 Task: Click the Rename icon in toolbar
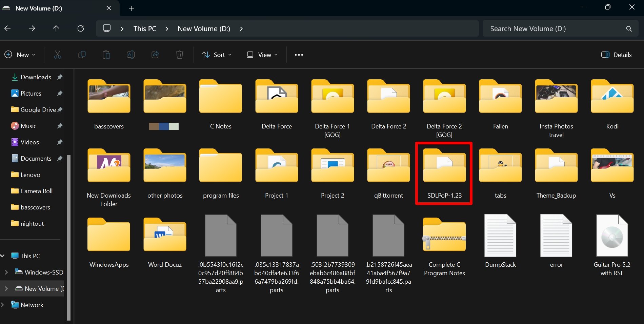pyautogui.click(x=131, y=55)
